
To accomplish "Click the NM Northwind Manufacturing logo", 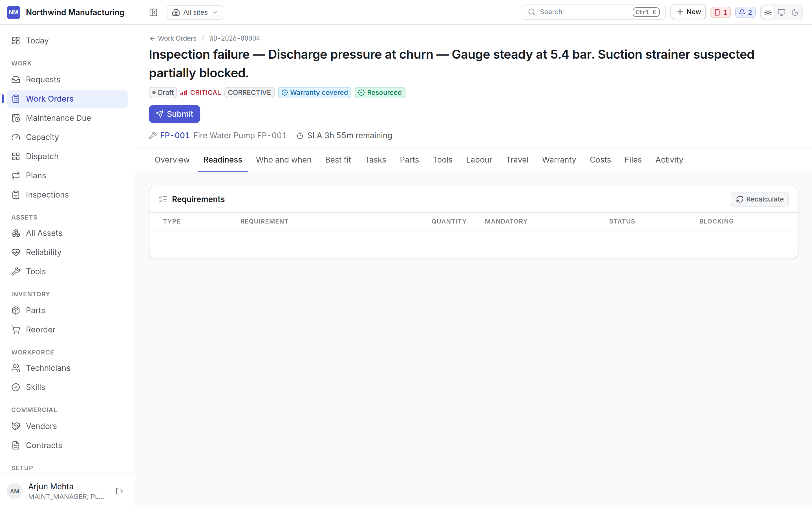I will pyautogui.click(x=14, y=12).
